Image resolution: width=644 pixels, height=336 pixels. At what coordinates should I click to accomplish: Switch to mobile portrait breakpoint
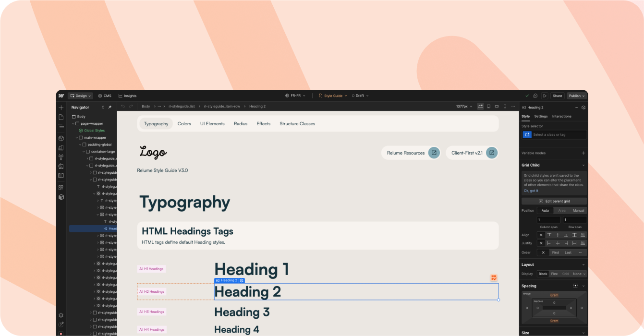(x=505, y=107)
